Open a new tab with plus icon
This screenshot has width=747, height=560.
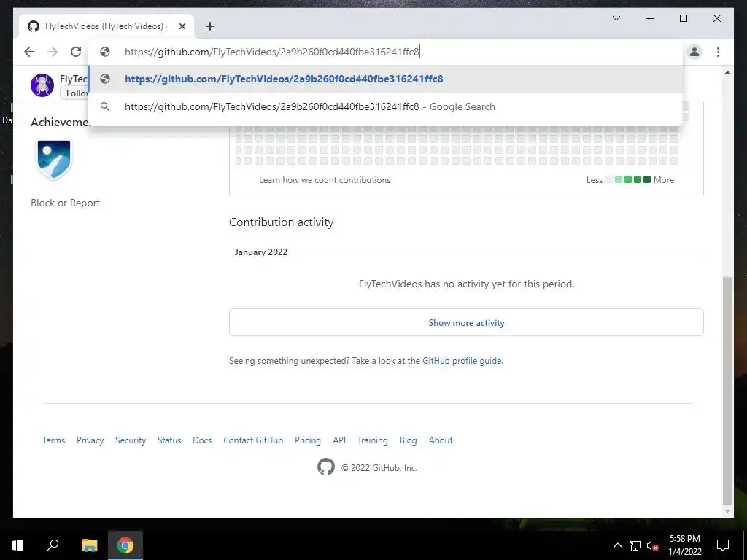click(210, 26)
